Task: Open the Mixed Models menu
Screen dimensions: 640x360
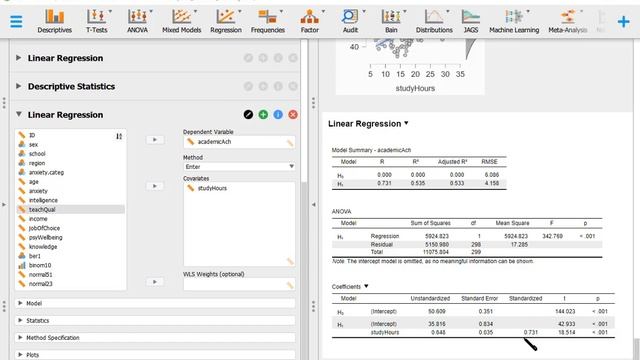Action: [182, 21]
